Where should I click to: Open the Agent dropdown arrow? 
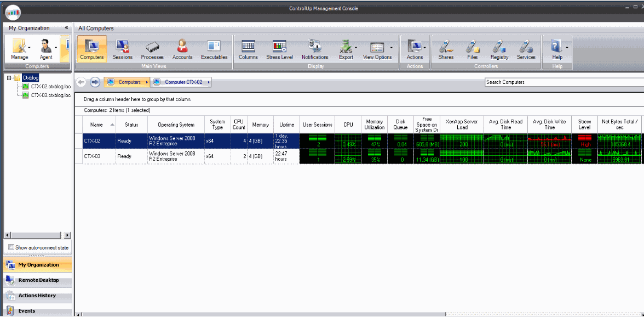pyautogui.click(x=55, y=47)
